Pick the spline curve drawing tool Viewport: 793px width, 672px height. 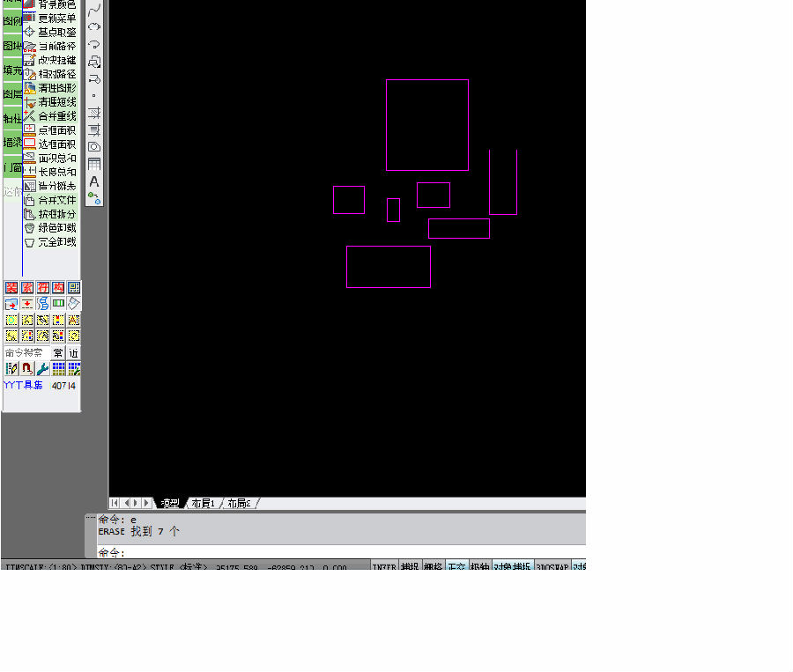click(x=94, y=9)
